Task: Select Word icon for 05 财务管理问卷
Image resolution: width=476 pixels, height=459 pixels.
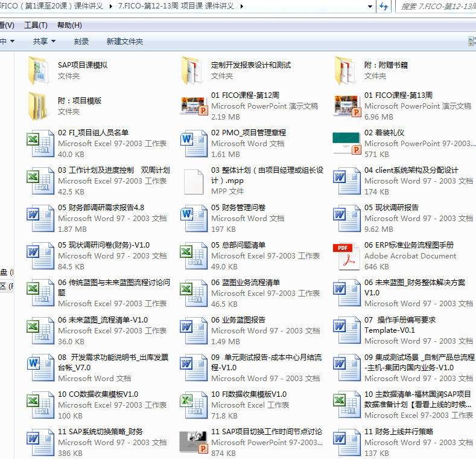Action: pyautogui.click(x=194, y=218)
